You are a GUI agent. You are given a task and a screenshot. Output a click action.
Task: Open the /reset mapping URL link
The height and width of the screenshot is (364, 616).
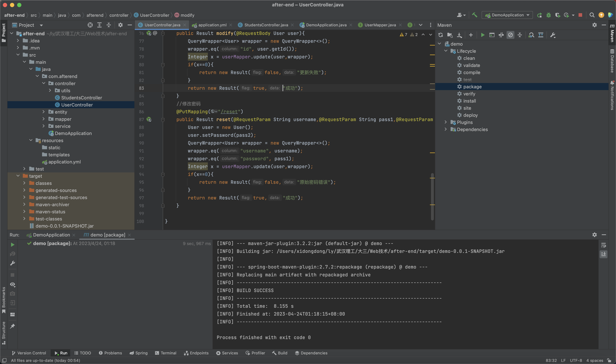click(x=229, y=112)
